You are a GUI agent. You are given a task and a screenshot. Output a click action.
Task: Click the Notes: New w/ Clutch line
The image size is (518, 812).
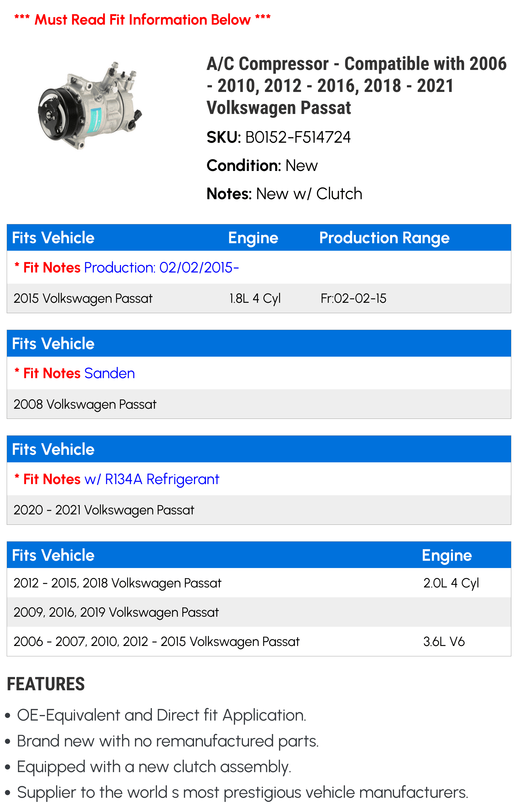tap(284, 194)
